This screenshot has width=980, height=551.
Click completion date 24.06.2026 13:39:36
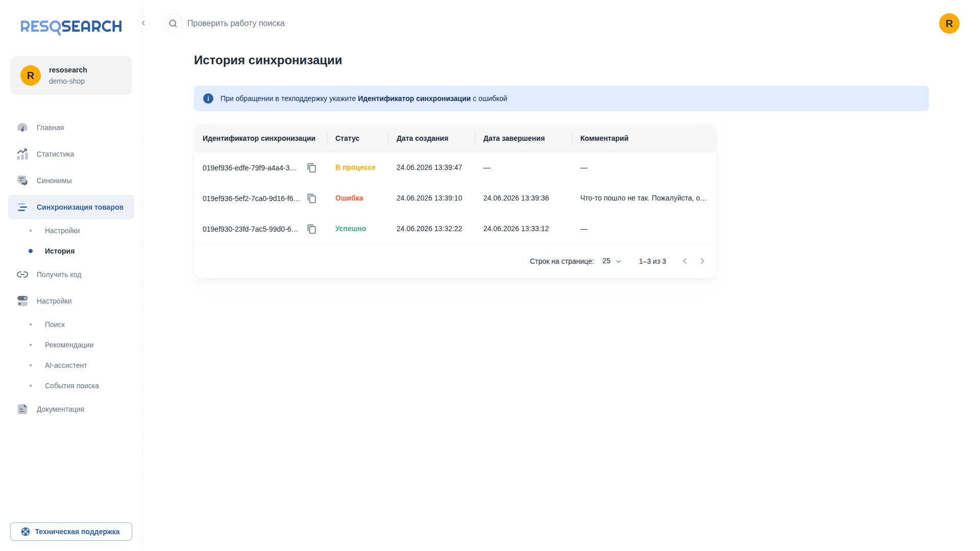(516, 198)
